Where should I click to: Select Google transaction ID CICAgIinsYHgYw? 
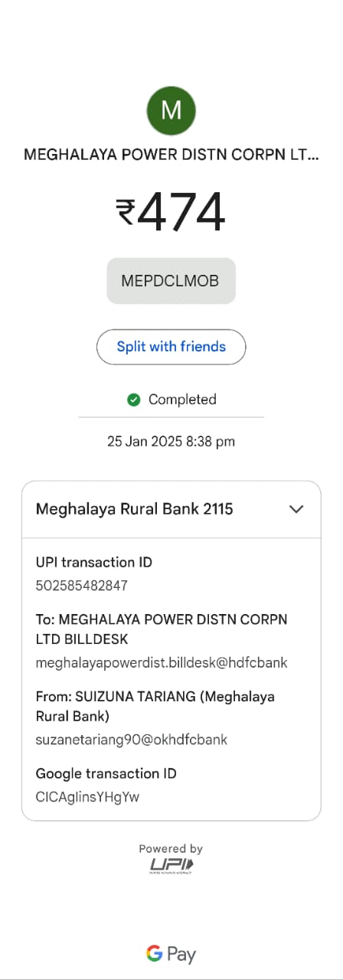coord(88,797)
